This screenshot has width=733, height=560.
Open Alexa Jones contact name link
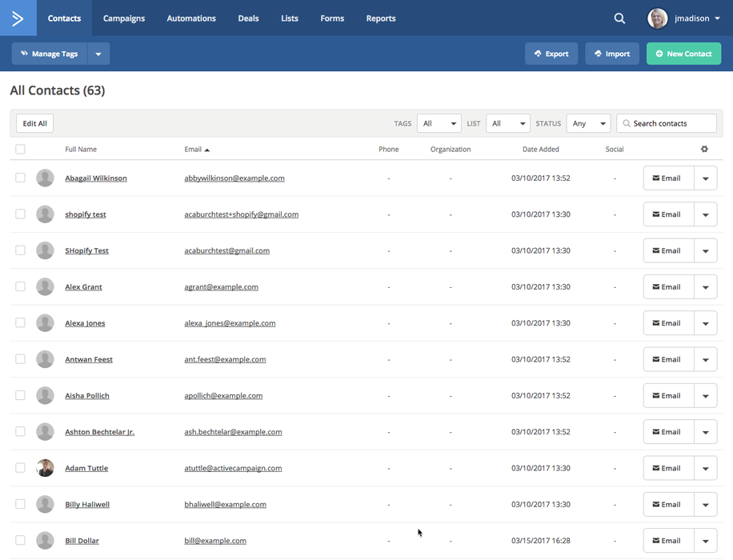coord(85,323)
